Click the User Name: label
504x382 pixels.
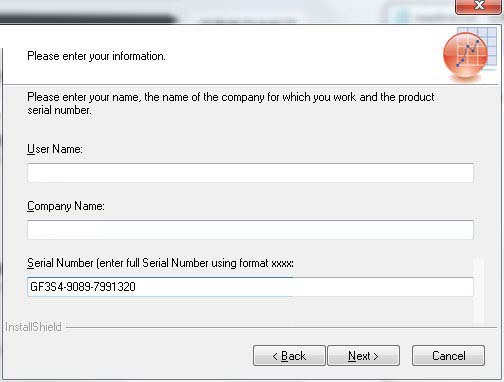pos(55,149)
